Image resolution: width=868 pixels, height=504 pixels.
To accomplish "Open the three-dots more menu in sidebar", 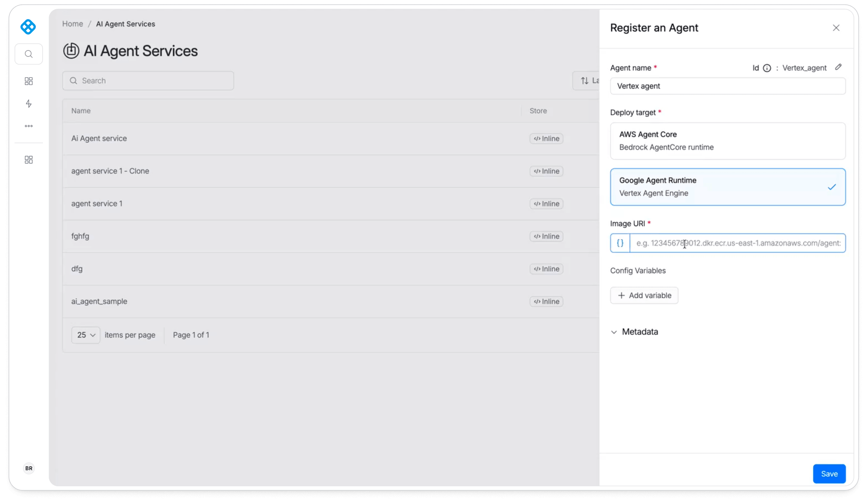I will [29, 126].
